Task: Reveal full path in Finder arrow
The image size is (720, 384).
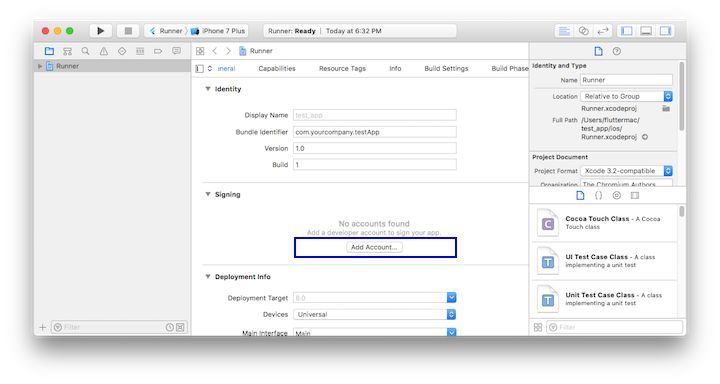Action: click(645, 137)
